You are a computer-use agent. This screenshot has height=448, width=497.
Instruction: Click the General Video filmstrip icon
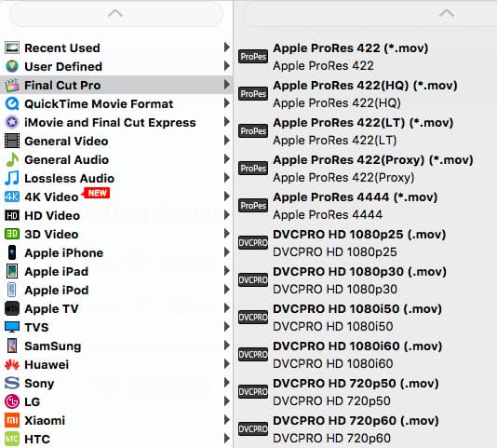pos(12,141)
